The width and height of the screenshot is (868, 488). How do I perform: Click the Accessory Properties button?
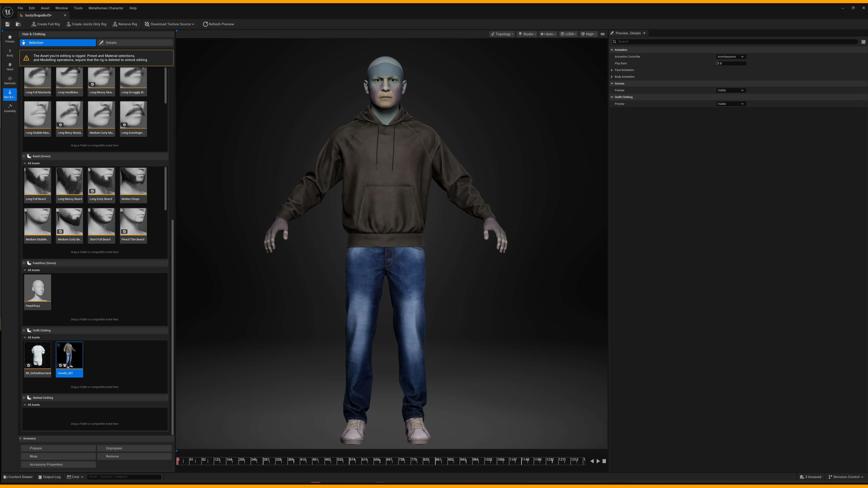tap(58, 465)
